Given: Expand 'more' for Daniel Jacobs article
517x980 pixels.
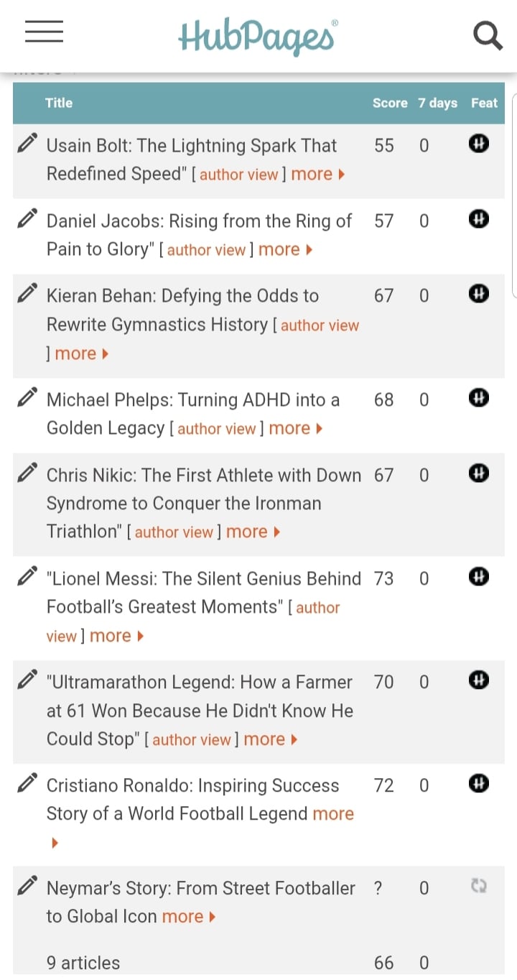Looking at the screenshot, I should (x=285, y=249).
